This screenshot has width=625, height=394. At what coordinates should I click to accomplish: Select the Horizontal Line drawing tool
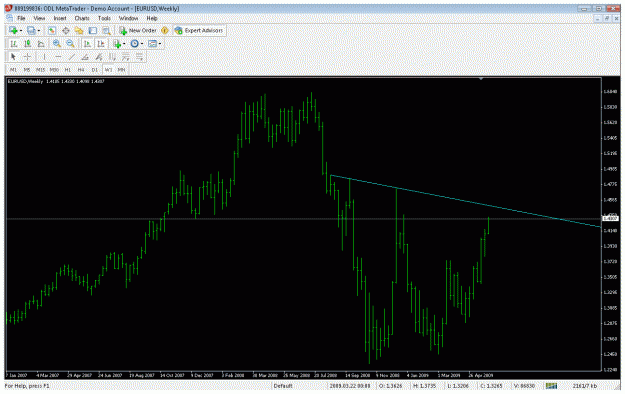coord(58,57)
